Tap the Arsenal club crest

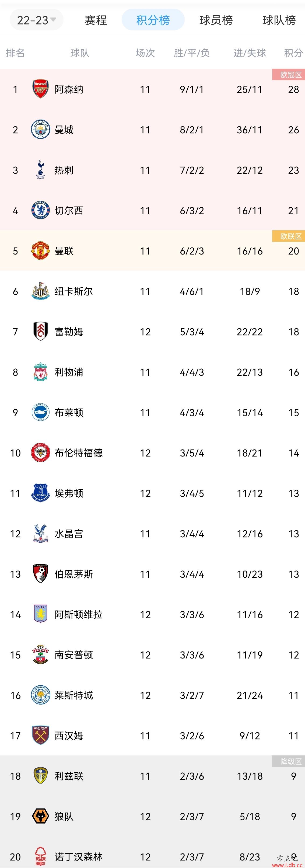40,89
